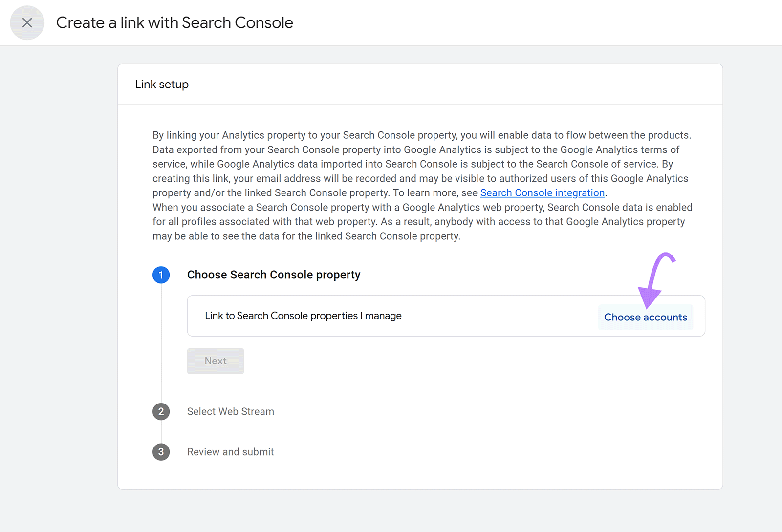Select the Review and submit step
The height and width of the screenshot is (532, 782).
point(230,452)
